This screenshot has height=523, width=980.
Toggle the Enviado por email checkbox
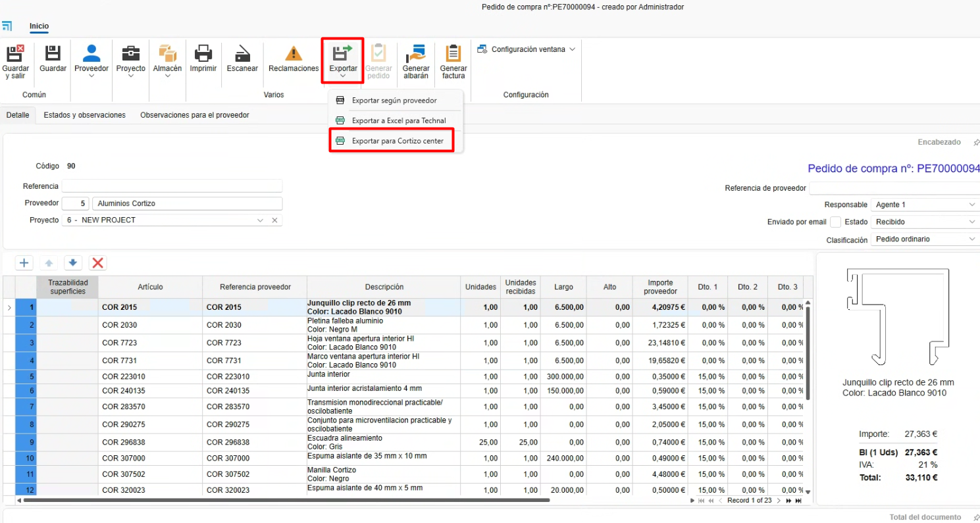836,222
